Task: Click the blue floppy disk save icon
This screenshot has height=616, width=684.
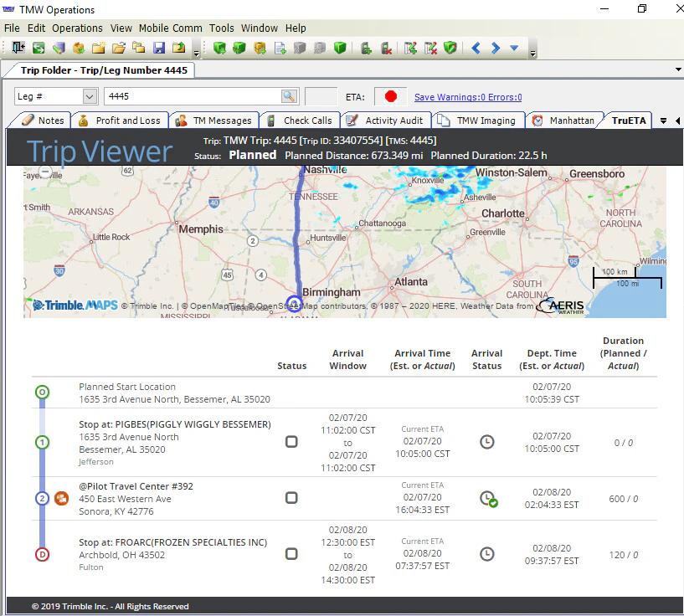Action: click(159, 48)
